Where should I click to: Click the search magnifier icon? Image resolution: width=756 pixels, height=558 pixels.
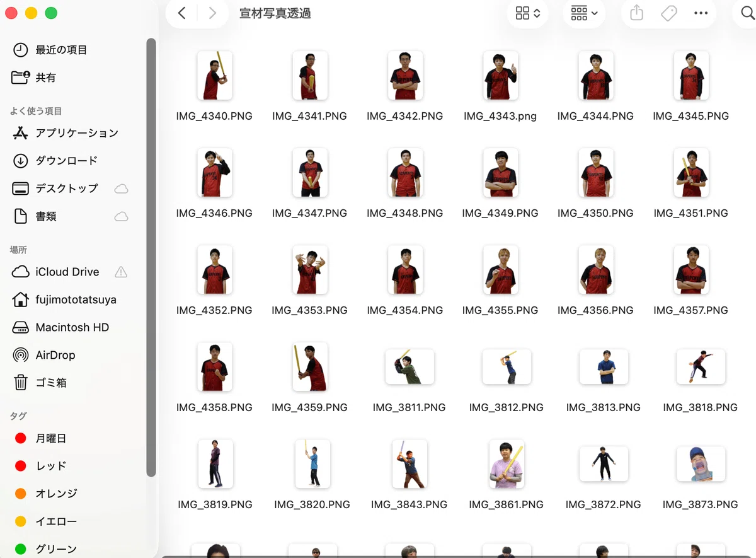tap(748, 13)
